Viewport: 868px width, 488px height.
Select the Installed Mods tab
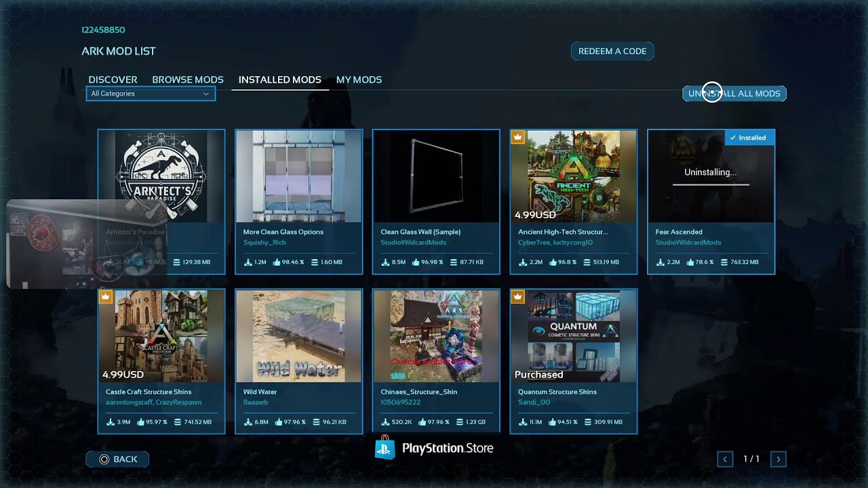pos(280,79)
